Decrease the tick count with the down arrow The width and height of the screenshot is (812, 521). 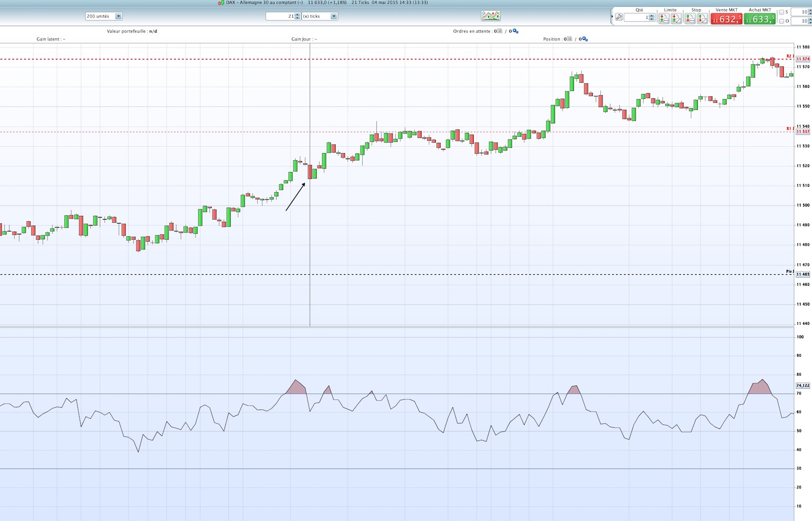[297, 18]
